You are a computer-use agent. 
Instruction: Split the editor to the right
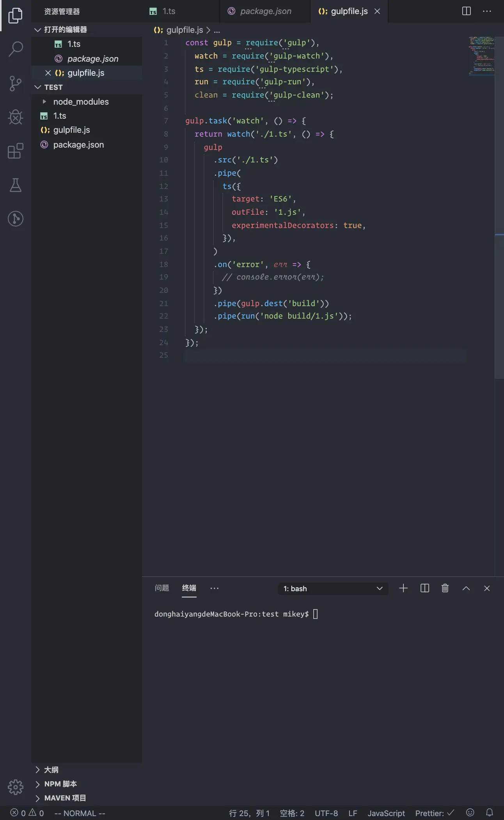pos(467,11)
